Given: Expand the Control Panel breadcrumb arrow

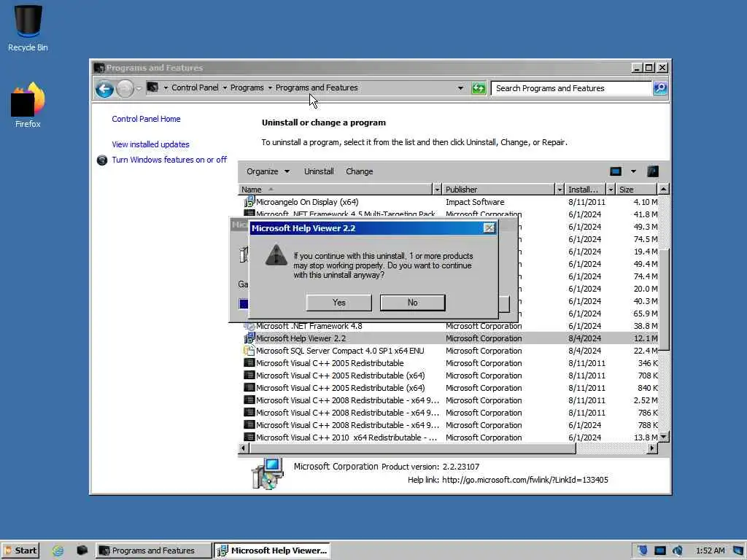Looking at the screenshot, I should 225,88.
